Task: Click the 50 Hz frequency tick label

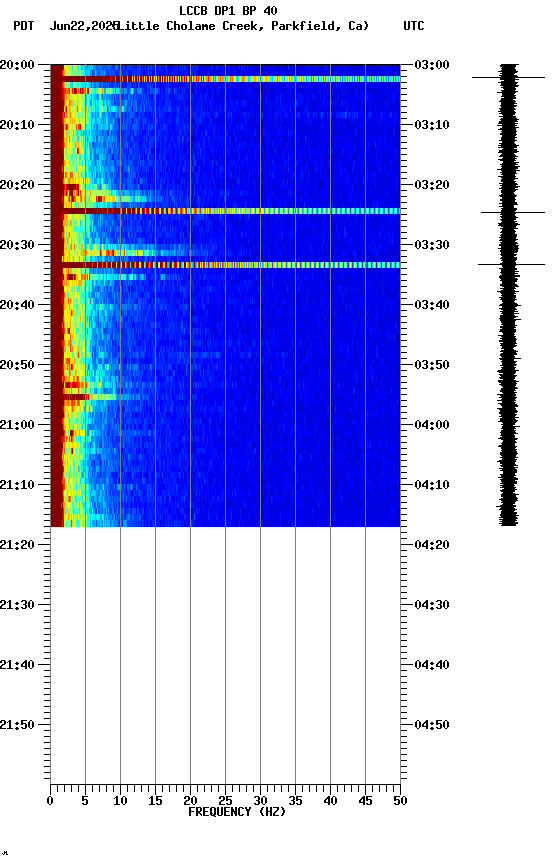Action: click(400, 802)
